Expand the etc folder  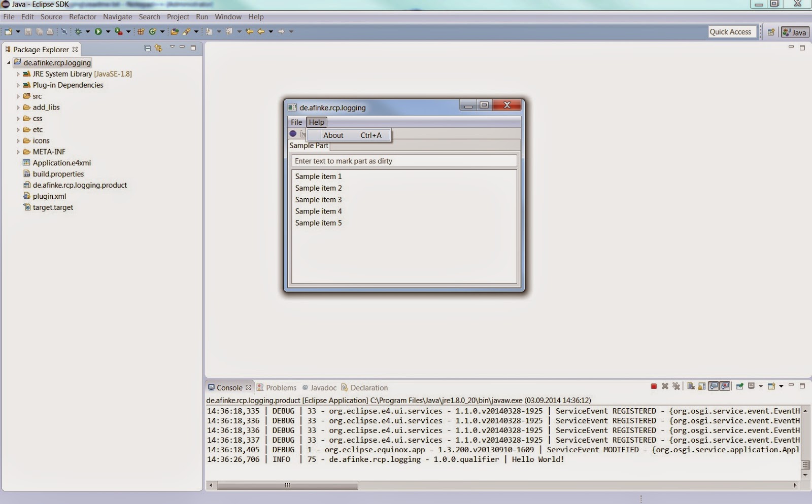click(x=18, y=130)
